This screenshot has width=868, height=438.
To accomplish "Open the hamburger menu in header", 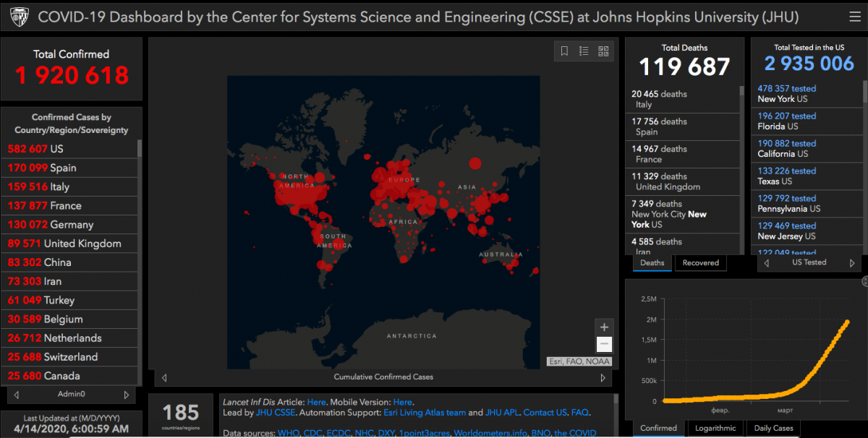I will coord(855,16).
